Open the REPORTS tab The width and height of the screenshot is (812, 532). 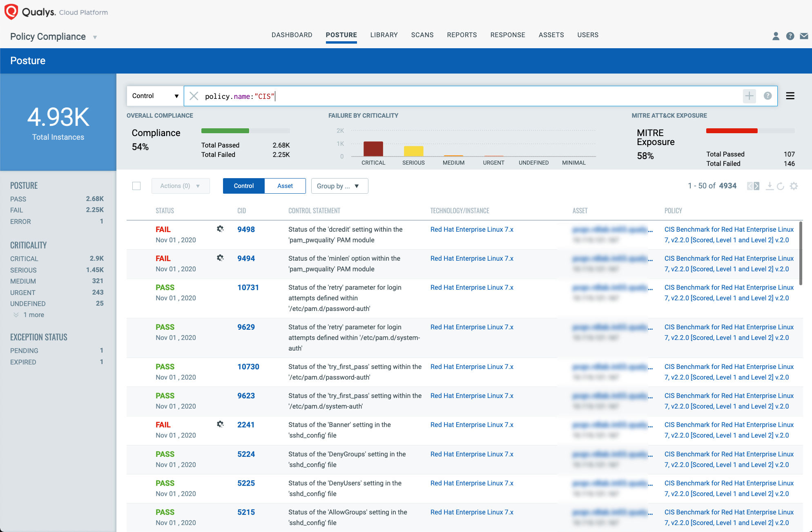462,35
